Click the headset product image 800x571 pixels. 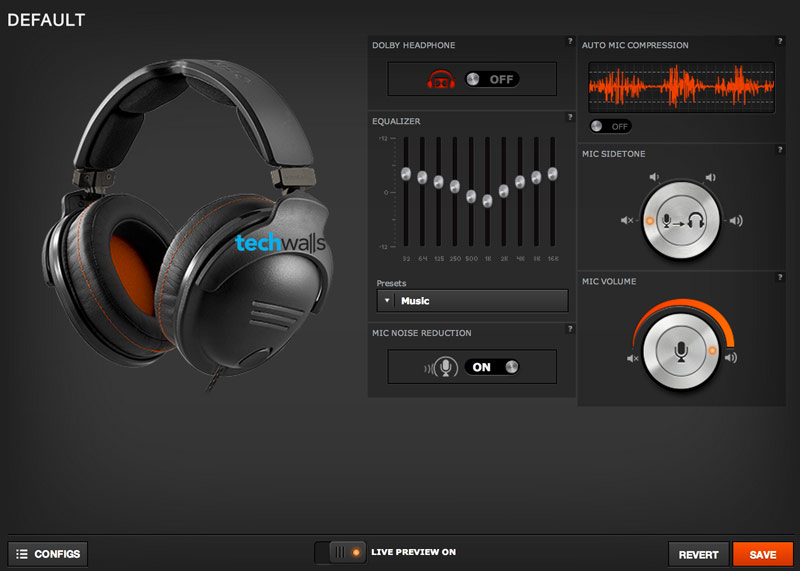point(186,225)
